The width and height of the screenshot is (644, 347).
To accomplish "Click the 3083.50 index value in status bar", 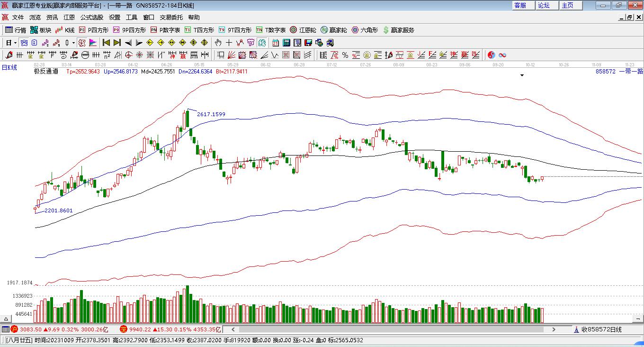I will [31, 329].
